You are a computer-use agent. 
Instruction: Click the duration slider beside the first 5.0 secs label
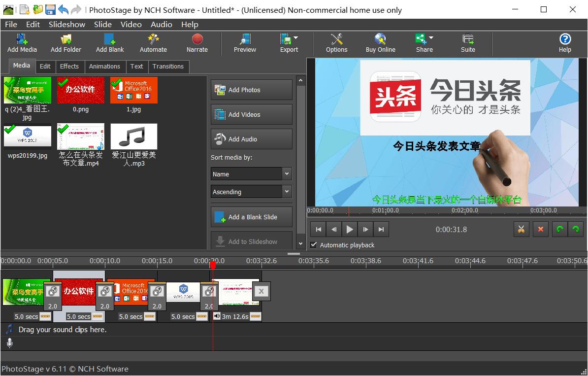coord(45,316)
